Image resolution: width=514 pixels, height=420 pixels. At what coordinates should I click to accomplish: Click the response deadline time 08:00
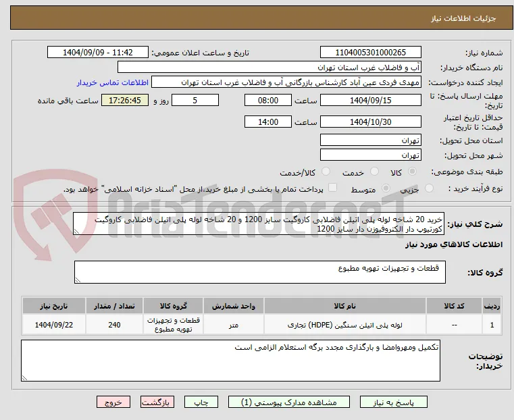click(268, 100)
